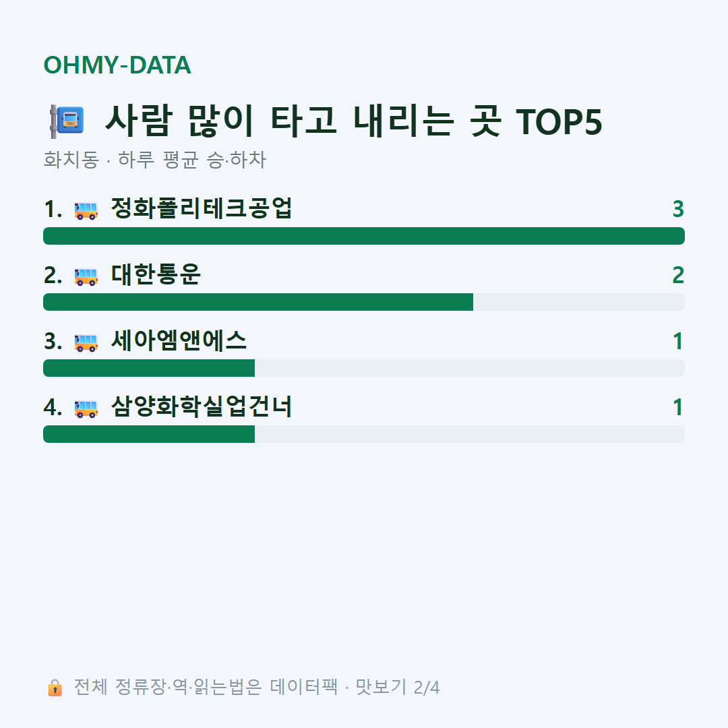
Task: Select the 삼양화학실업건너 stop name
Action: coord(202,406)
